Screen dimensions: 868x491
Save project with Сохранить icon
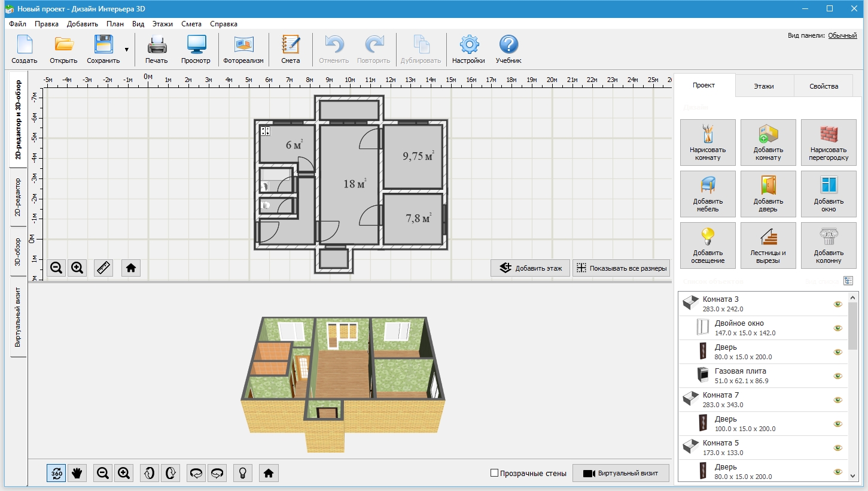(103, 49)
